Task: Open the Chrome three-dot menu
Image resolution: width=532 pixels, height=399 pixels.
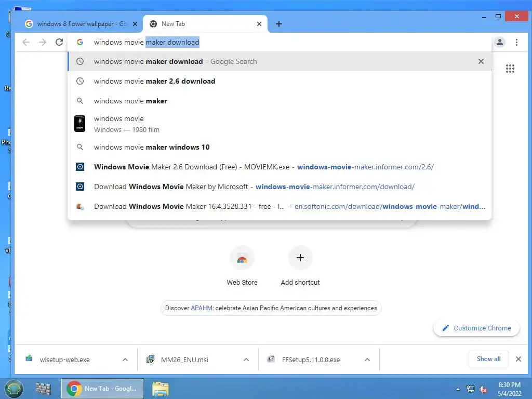Action: (516, 42)
